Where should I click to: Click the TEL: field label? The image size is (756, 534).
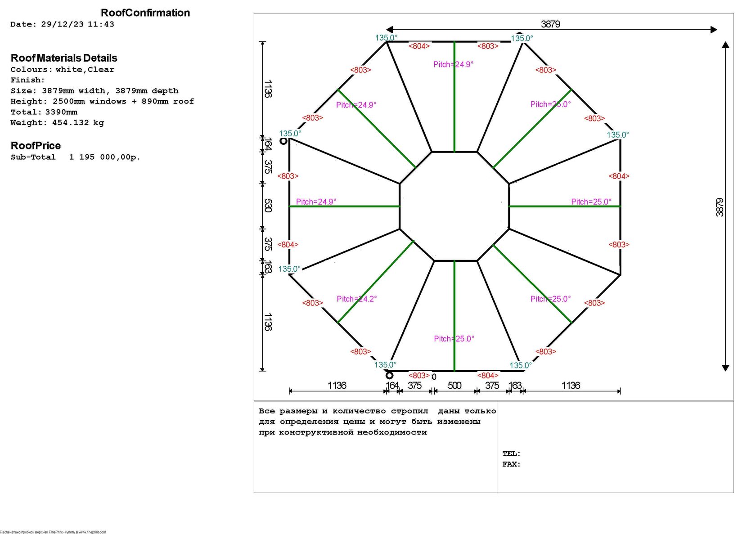coord(511,453)
